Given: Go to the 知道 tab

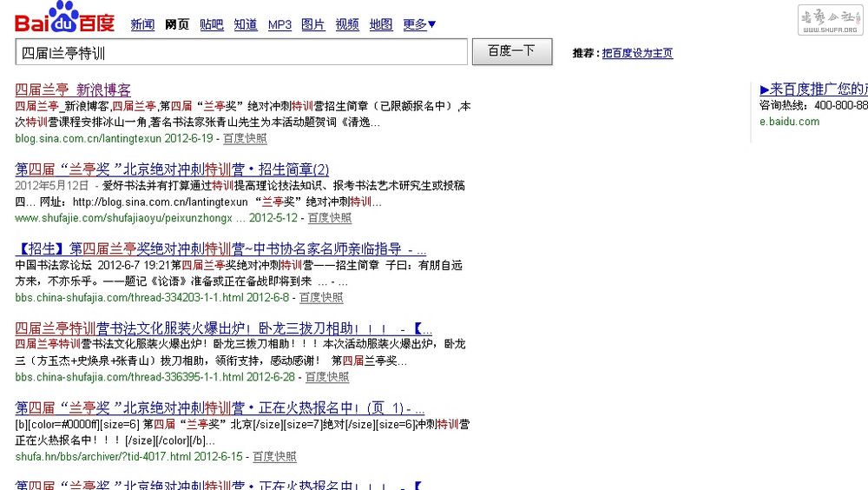Looking at the screenshot, I should coord(246,25).
